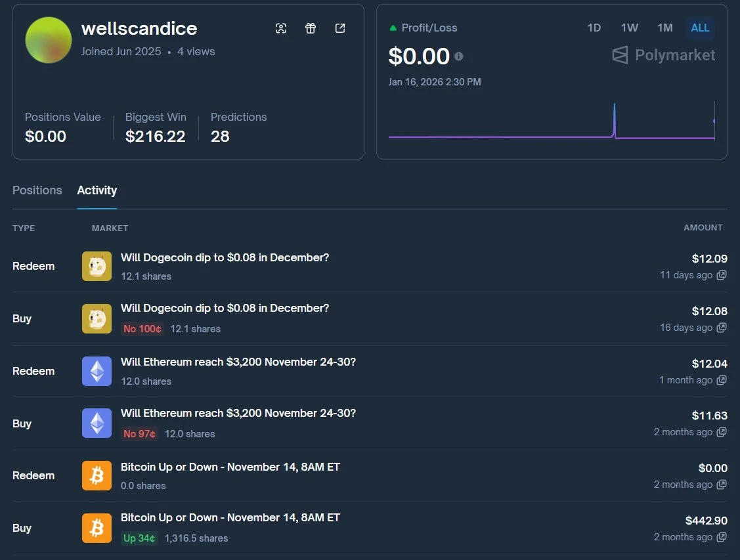
Task: Switch to the Positions tab
Action: pyautogui.click(x=37, y=190)
